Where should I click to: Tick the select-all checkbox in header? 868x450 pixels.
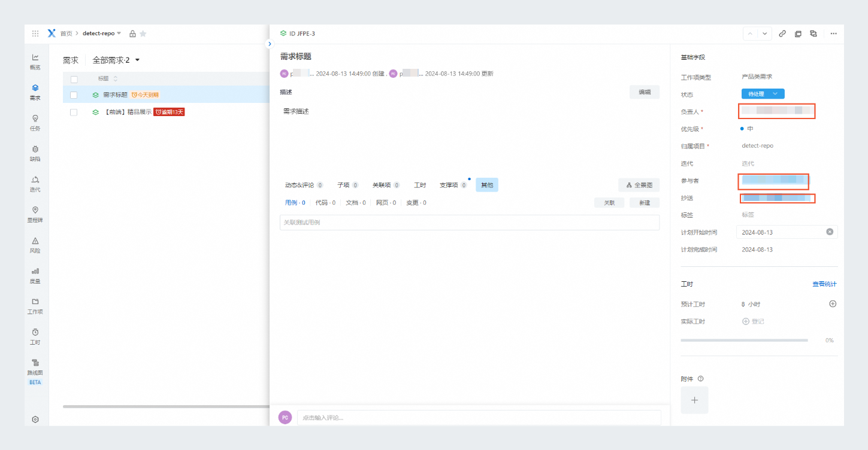tap(74, 79)
